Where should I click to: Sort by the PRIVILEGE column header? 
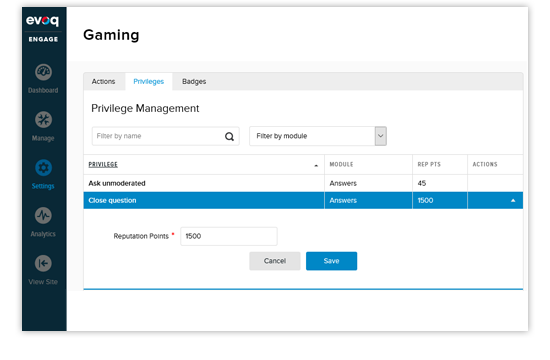point(103,165)
